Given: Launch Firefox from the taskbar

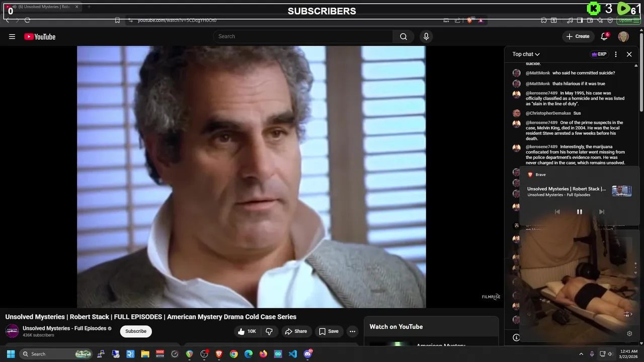Looking at the screenshot, I should (263, 354).
